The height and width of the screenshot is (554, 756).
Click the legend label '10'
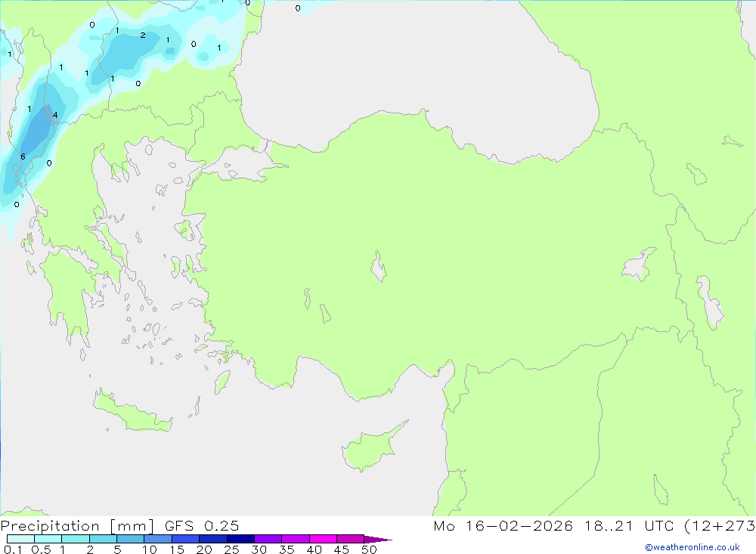point(150,549)
